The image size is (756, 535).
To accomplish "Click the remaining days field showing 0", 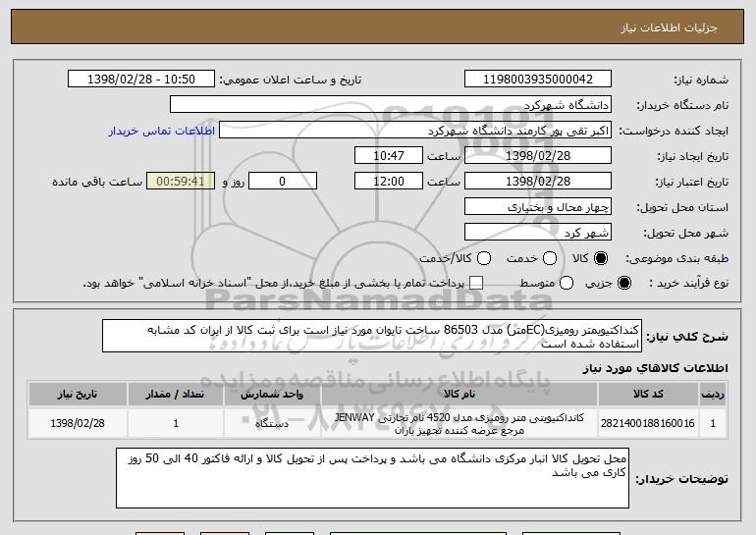I will click(283, 182).
